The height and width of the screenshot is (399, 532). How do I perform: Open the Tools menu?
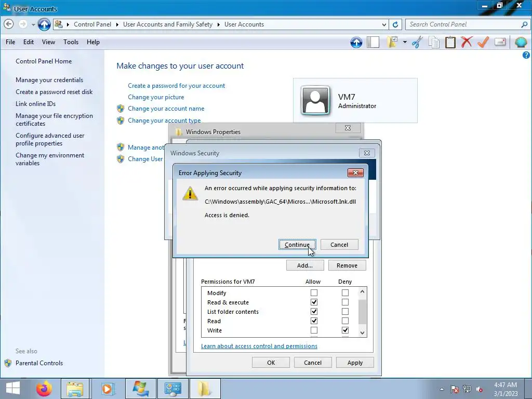pyautogui.click(x=71, y=42)
